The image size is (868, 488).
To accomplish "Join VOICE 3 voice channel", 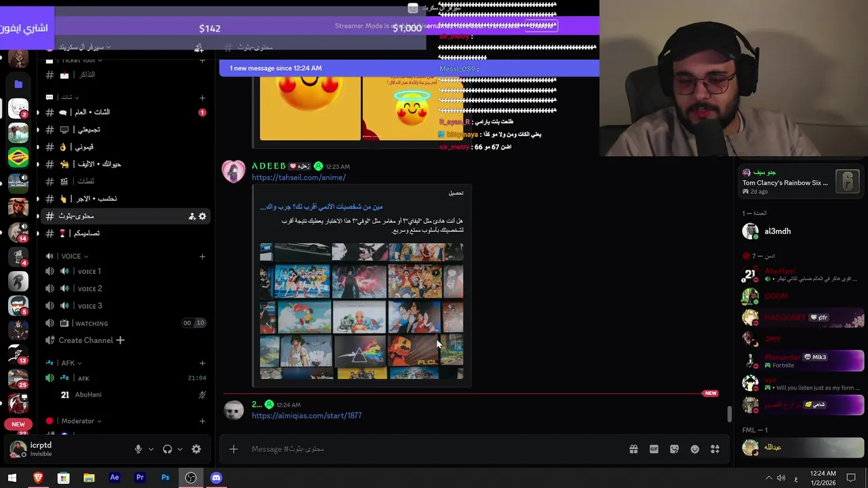I will (x=126, y=306).
